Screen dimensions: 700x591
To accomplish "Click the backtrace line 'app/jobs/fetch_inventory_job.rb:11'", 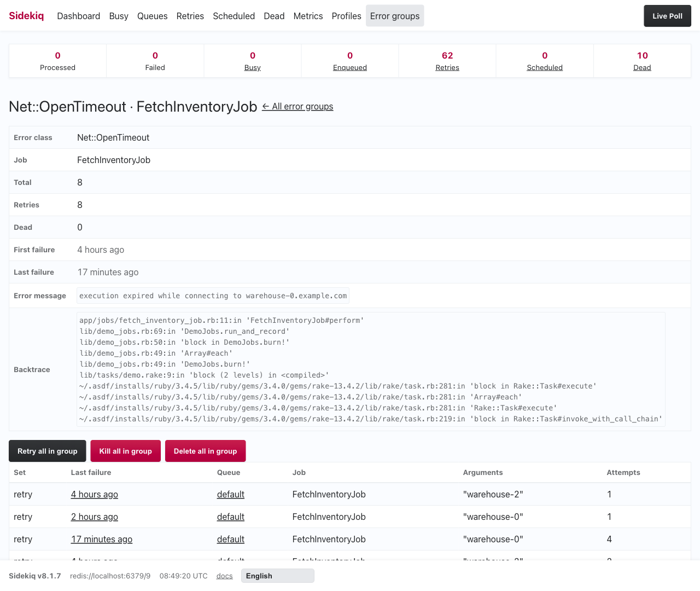I will [221, 320].
